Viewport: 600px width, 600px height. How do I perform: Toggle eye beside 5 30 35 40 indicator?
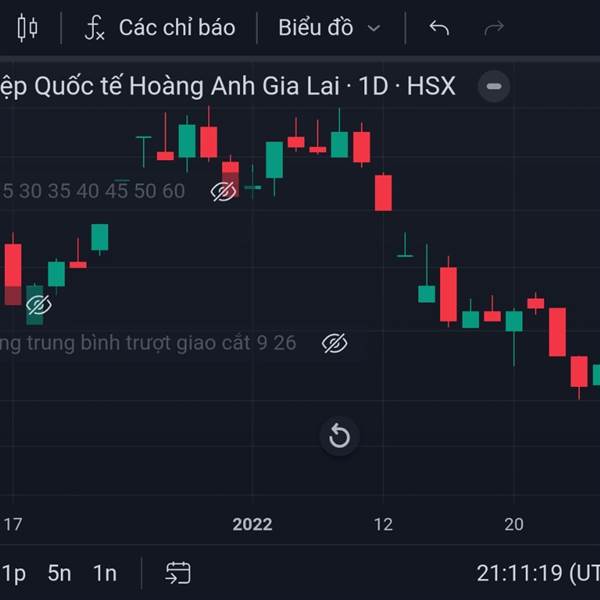tap(224, 191)
